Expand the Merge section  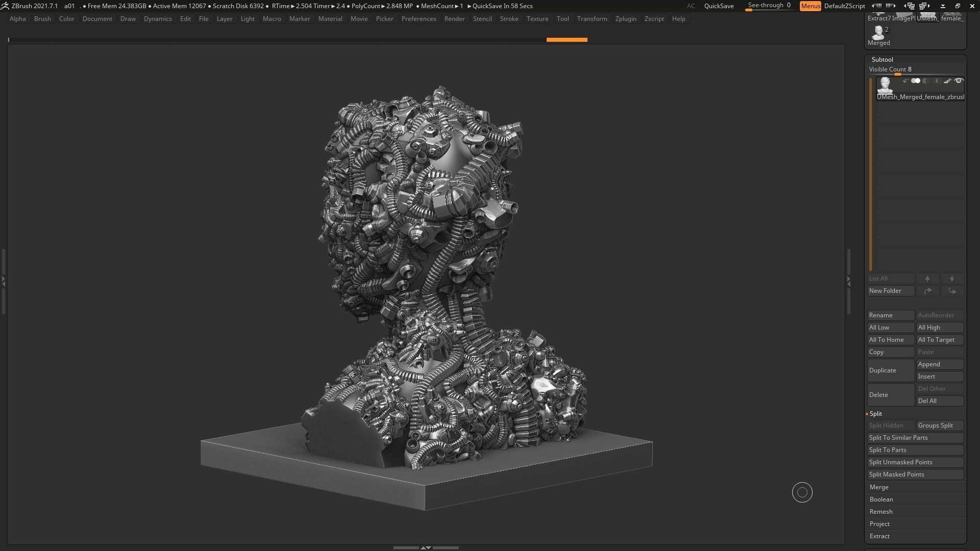coord(879,487)
